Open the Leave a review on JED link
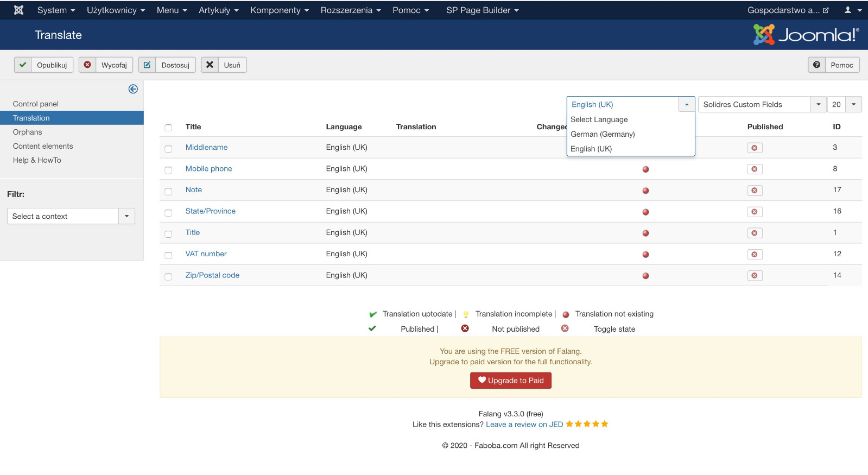 point(524,425)
